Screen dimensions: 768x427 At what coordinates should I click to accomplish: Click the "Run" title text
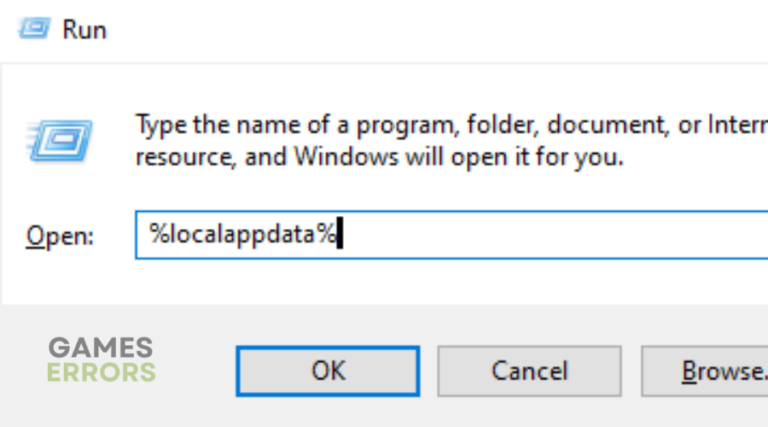tap(84, 30)
